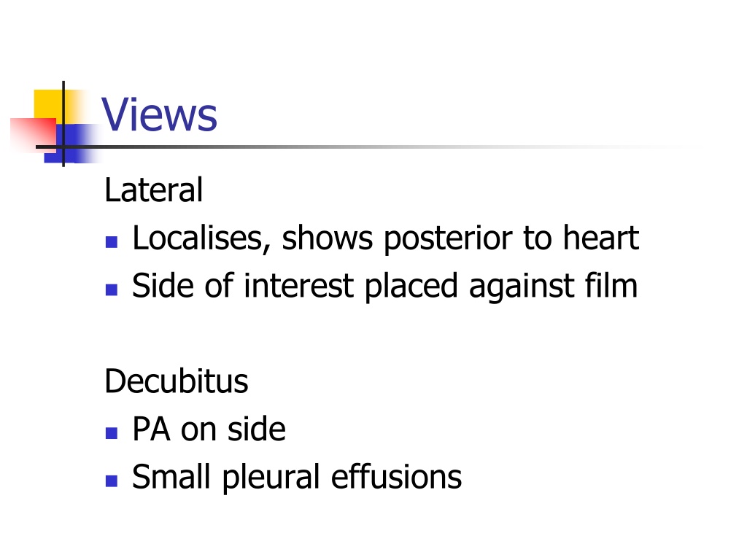This screenshot has width=747, height=560.
Task: Click text 'Localises, shows posterior to heart'
Action: click(385, 238)
